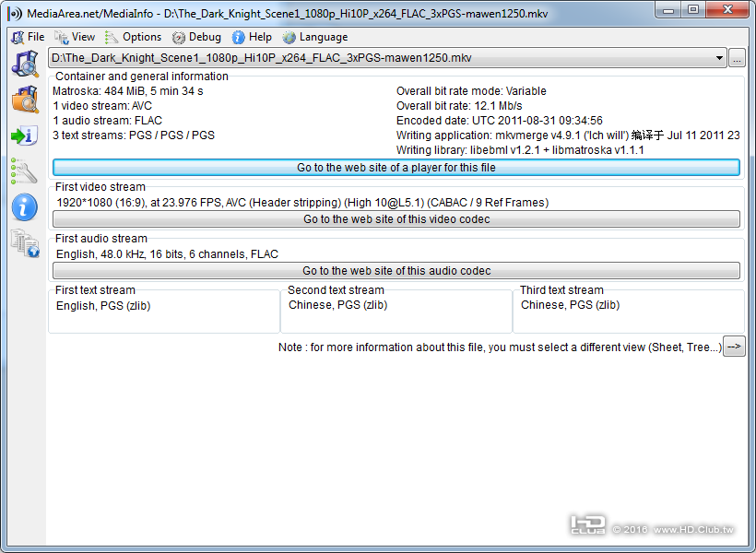Click '1920*1080 (16:9), at 23.976 FPS' video info
756x553 pixels.
tap(302, 203)
